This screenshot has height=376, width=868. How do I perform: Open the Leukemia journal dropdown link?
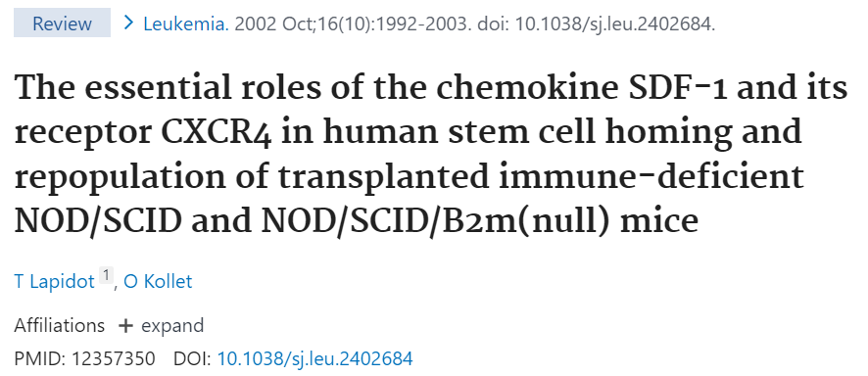point(185,23)
